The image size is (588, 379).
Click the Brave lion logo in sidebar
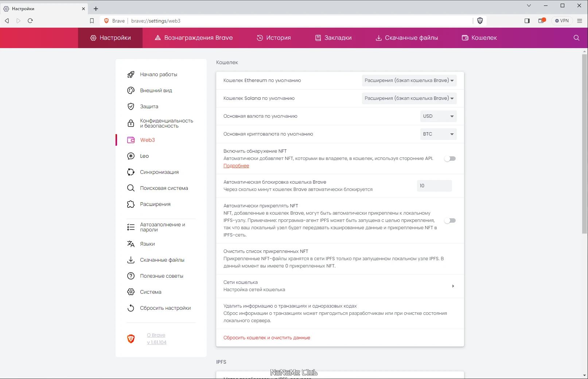point(131,339)
